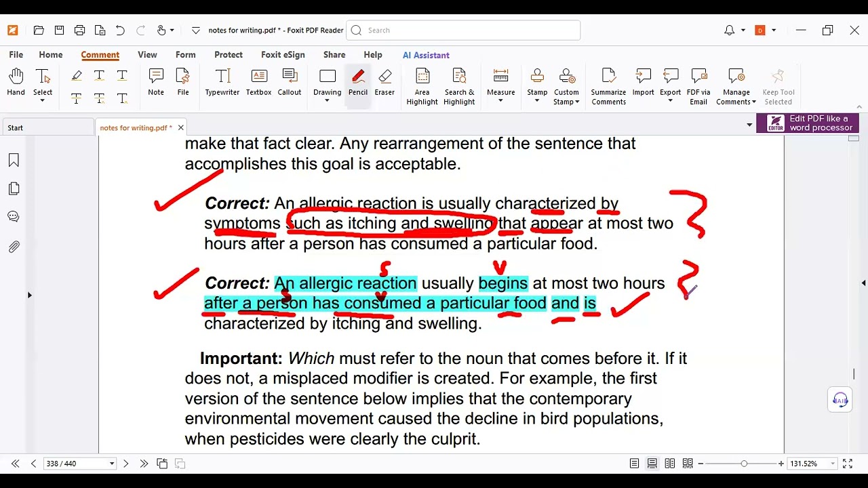Activate the Typewriter tool
This screenshot has width=868, height=488.
click(222, 83)
